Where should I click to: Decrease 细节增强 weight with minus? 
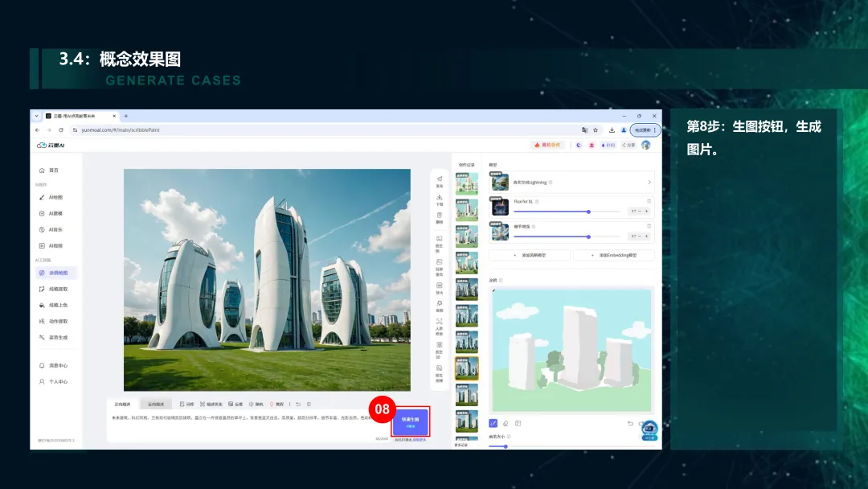point(640,236)
